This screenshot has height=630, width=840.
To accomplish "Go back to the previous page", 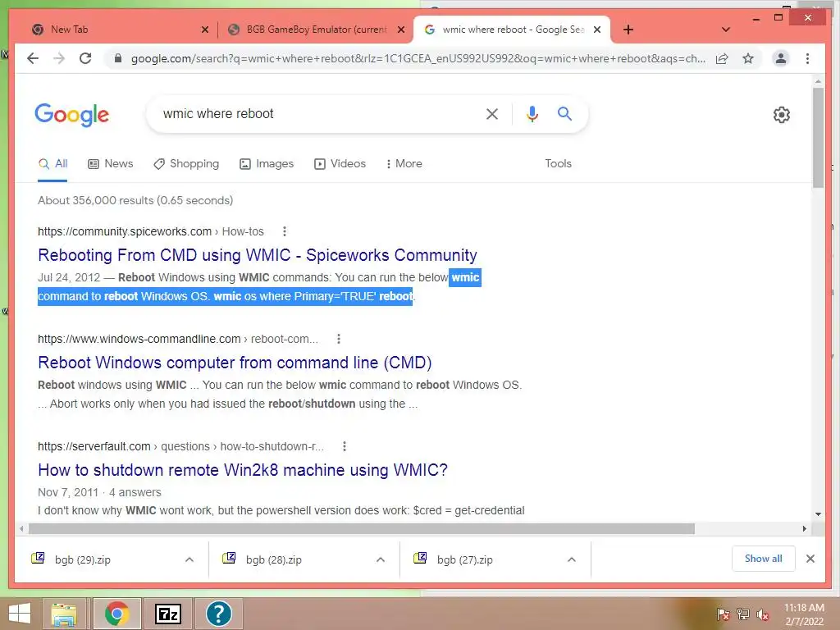I will coord(33,58).
